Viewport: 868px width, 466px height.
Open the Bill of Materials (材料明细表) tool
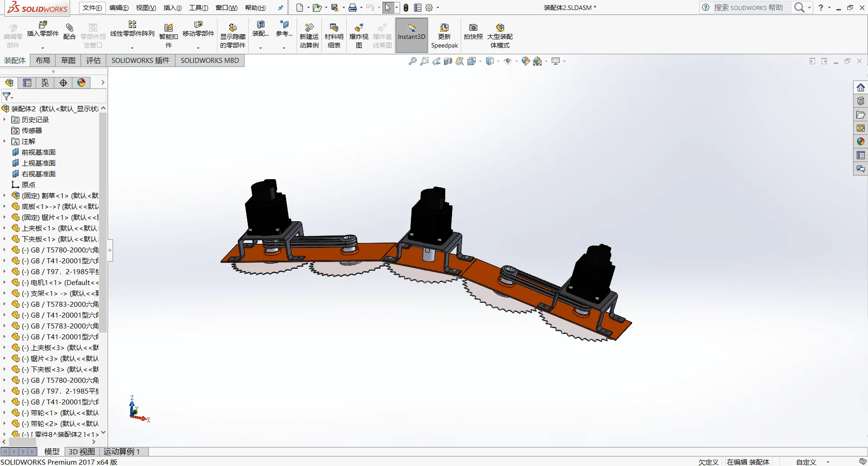334,35
